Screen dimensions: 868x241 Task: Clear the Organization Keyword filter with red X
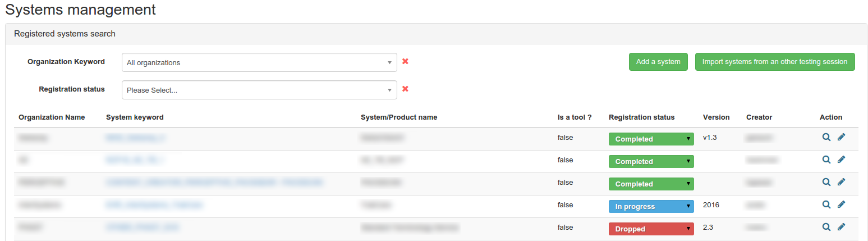pos(405,61)
